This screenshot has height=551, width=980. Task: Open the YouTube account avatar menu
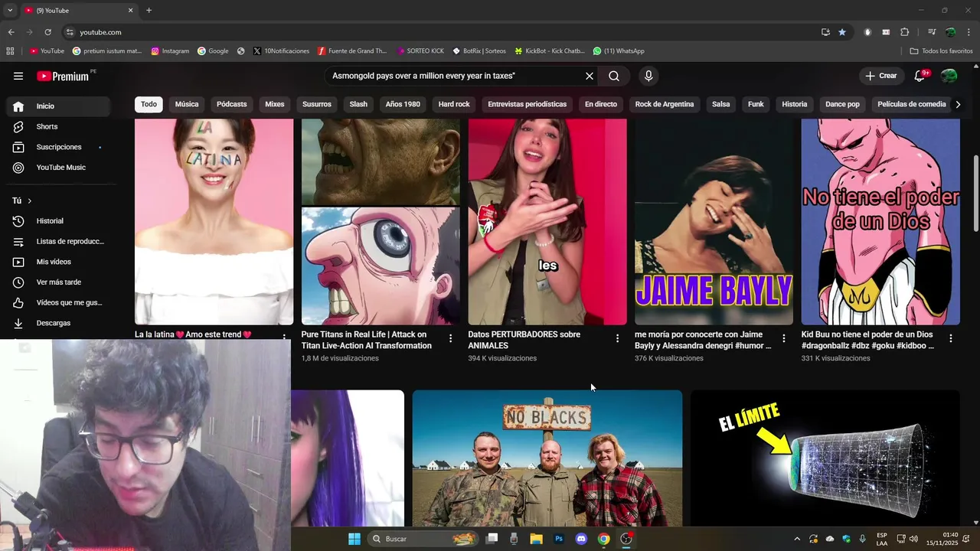point(949,76)
